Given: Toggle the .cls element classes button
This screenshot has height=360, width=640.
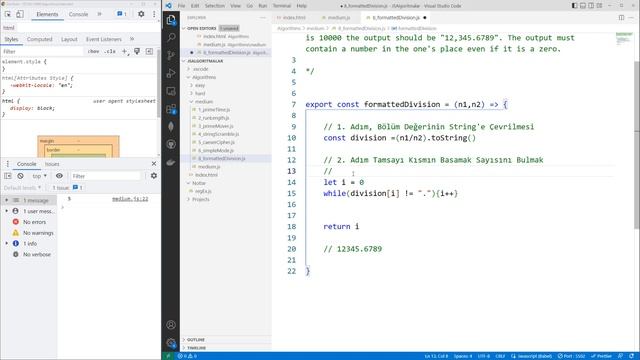Looking at the screenshot, I should coord(110,51).
